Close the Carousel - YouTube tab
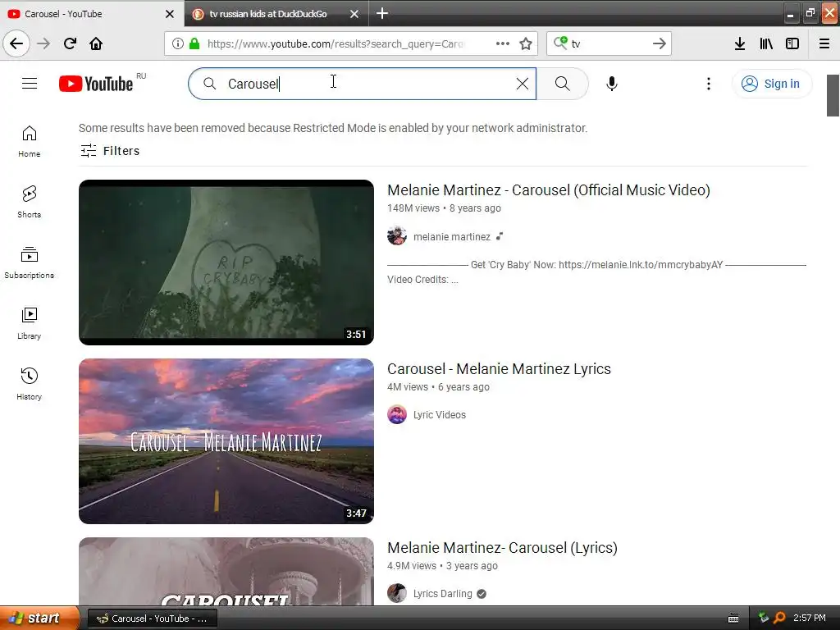This screenshot has height=630, width=840. [170, 14]
